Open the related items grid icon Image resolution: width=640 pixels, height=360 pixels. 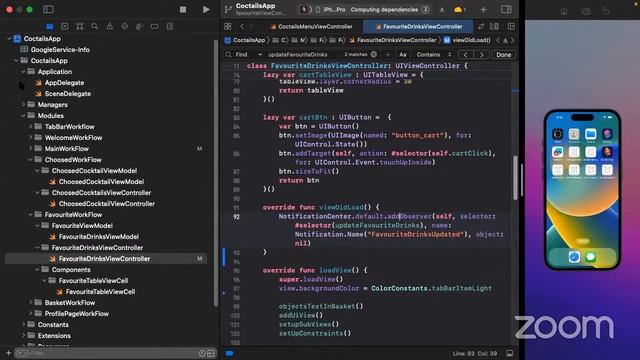tap(228, 27)
